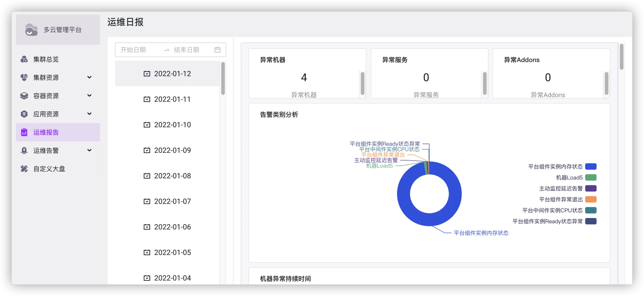Click the calendar icon in date range picker

pyautogui.click(x=217, y=50)
